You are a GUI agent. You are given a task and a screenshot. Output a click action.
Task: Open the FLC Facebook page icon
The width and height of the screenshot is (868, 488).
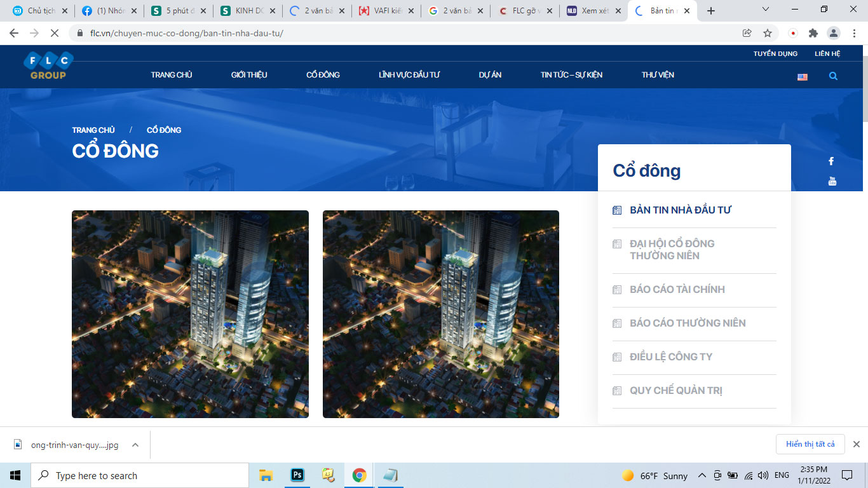pos(831,161)
